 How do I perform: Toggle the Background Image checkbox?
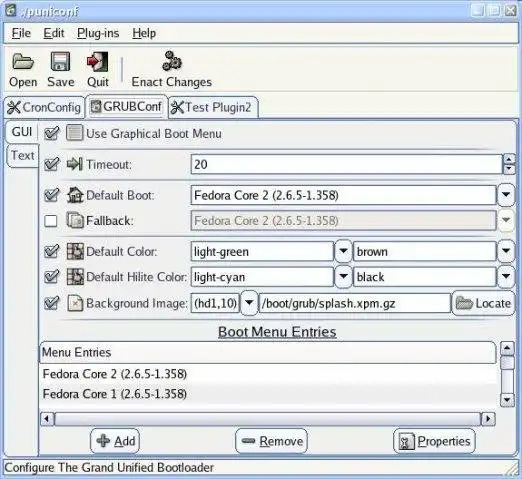pos(51,303)
